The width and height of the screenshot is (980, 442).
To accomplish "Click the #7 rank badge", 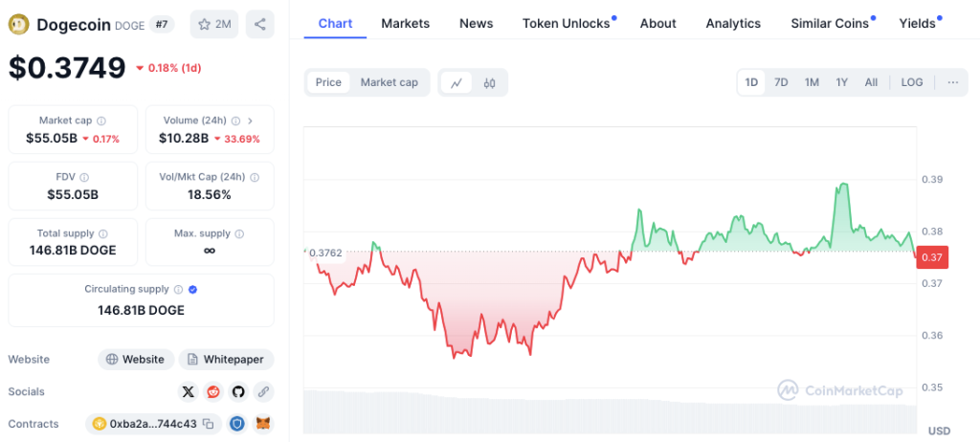I will (x=162, y=25).
